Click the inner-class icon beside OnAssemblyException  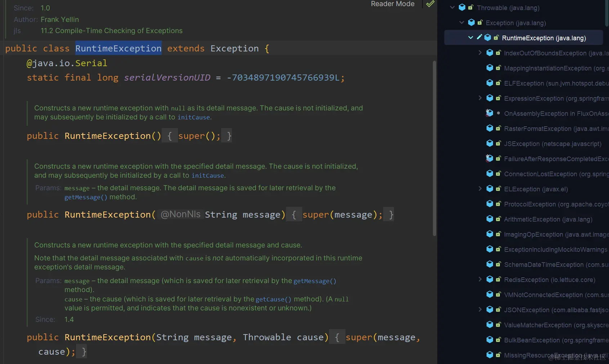point(489,113)
